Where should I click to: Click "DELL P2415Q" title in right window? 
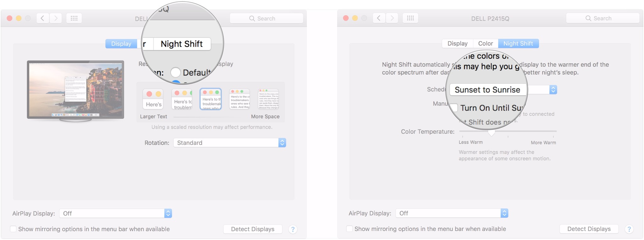[x=490, y=19]
